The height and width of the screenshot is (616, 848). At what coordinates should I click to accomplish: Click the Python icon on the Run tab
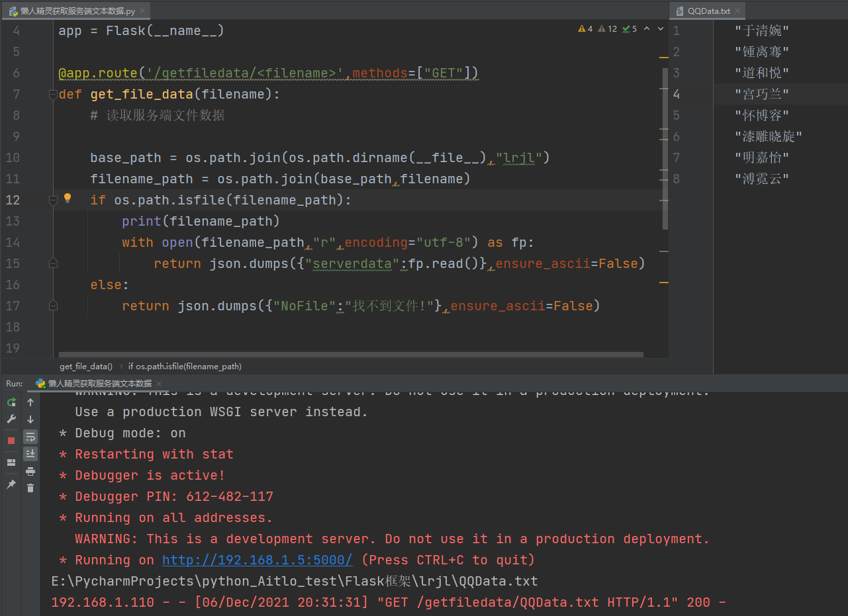(x=40, y=383)
